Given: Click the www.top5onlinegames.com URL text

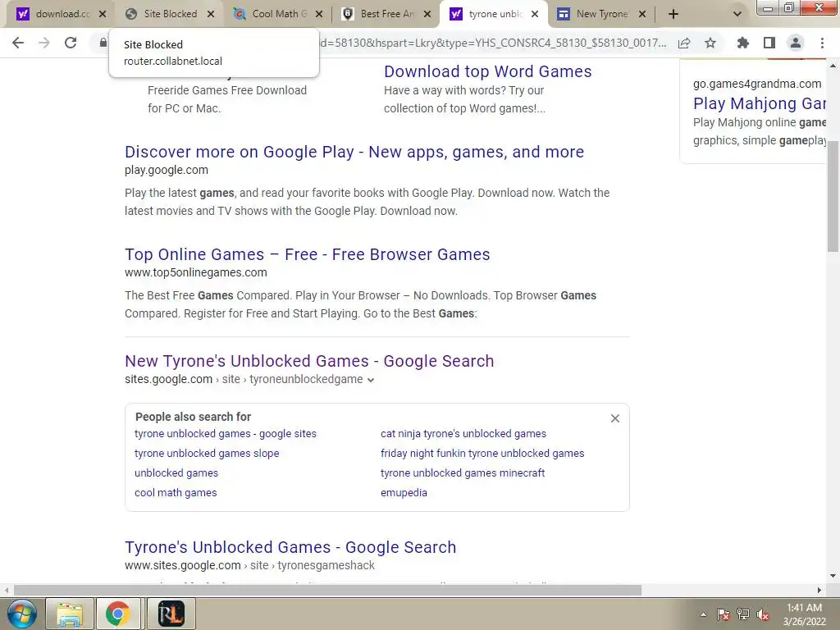Looking at the screenshot, I should tap(195, 272).
